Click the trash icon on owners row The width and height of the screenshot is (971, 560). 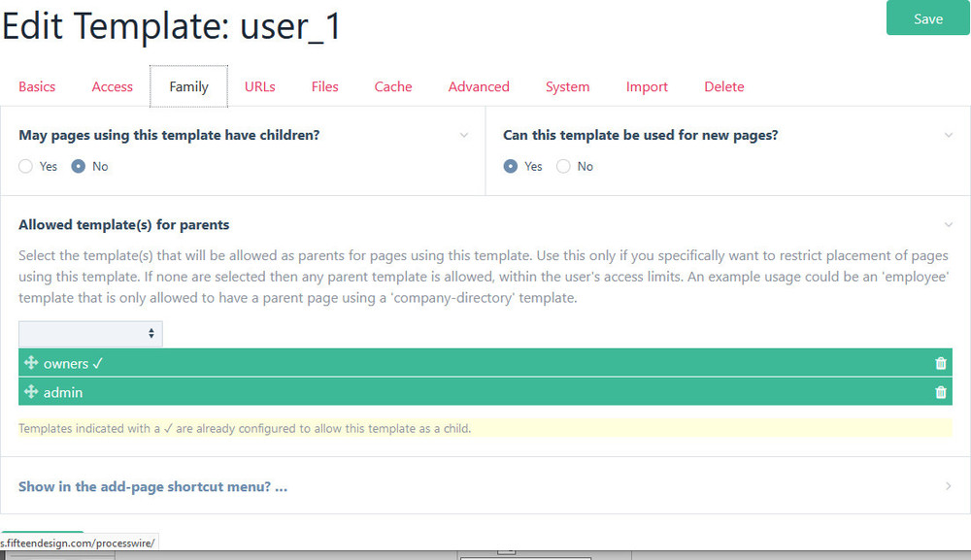click(940, 363)
